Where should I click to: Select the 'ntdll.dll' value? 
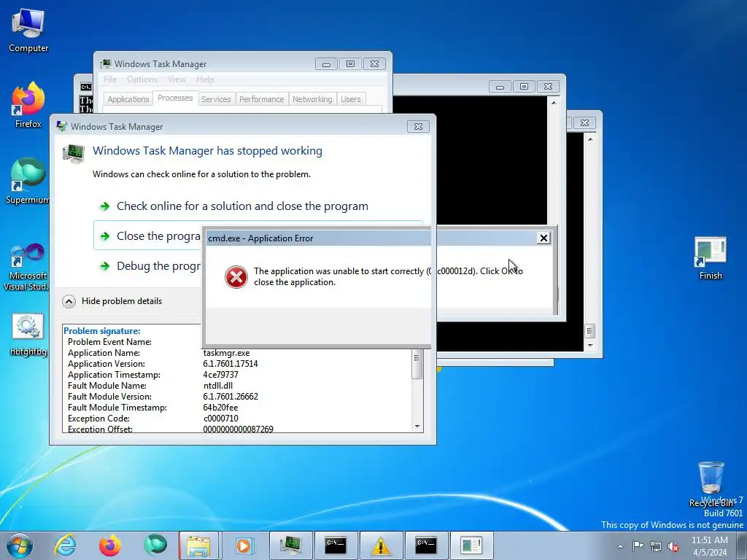[217, 386]
